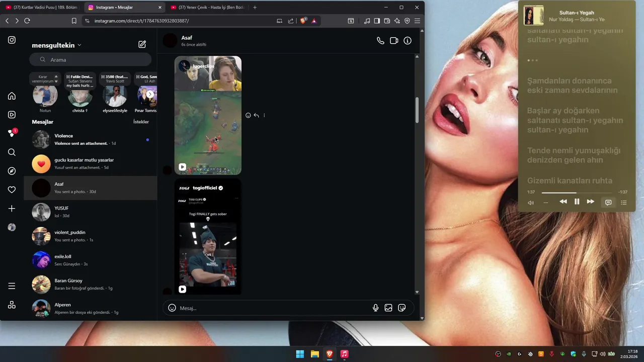Open Brave main menu hamburger
644x362 pixels.
[x=417, y=21]
